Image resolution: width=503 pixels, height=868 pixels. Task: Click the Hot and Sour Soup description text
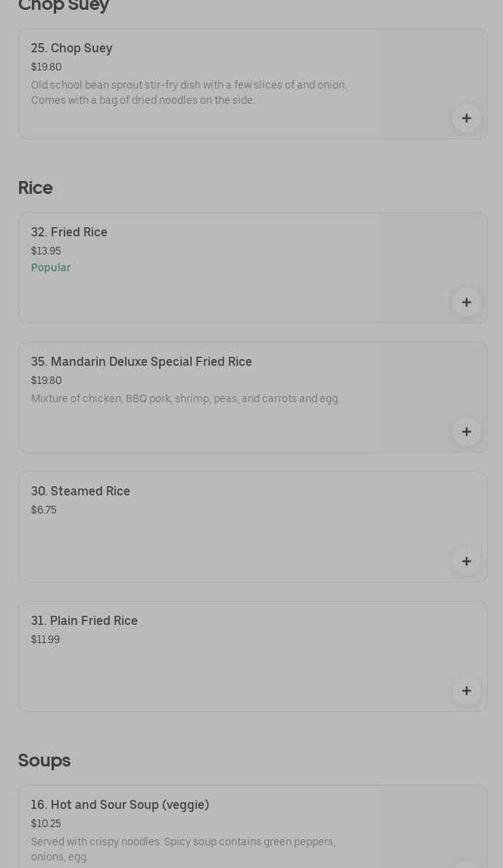pos(183,849)
